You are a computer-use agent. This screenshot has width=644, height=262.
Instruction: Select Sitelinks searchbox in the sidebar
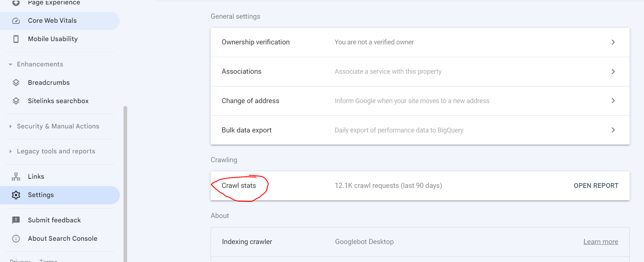pos(60,101)
